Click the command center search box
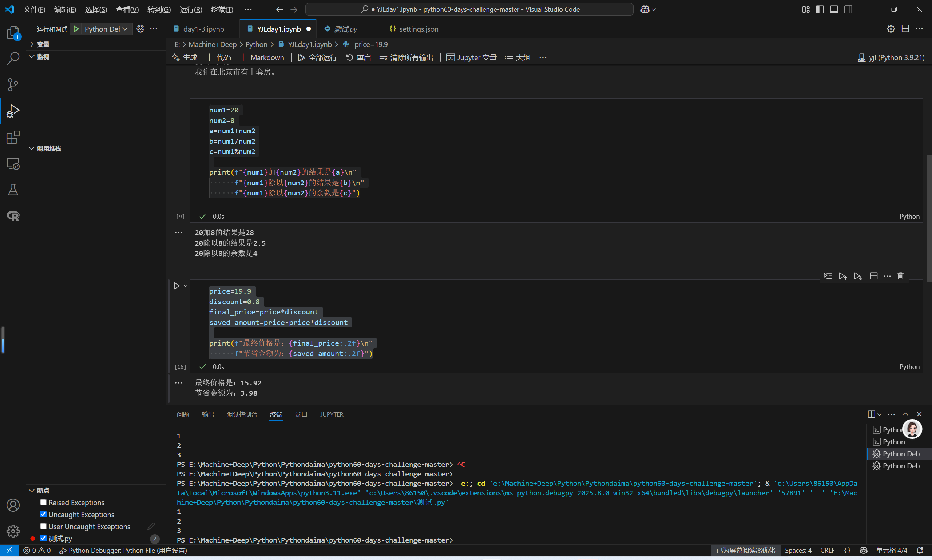 click(469, 9)
